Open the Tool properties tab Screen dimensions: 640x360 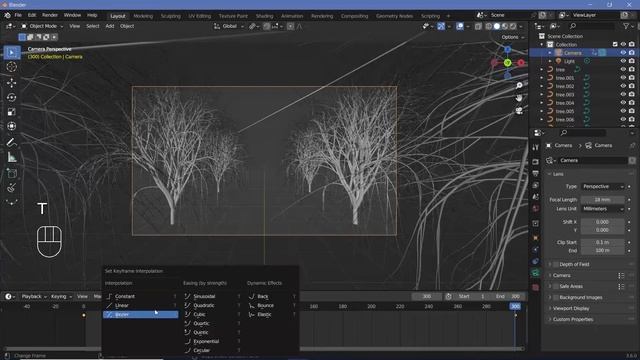pyautogui.click(x=536, y=147)
